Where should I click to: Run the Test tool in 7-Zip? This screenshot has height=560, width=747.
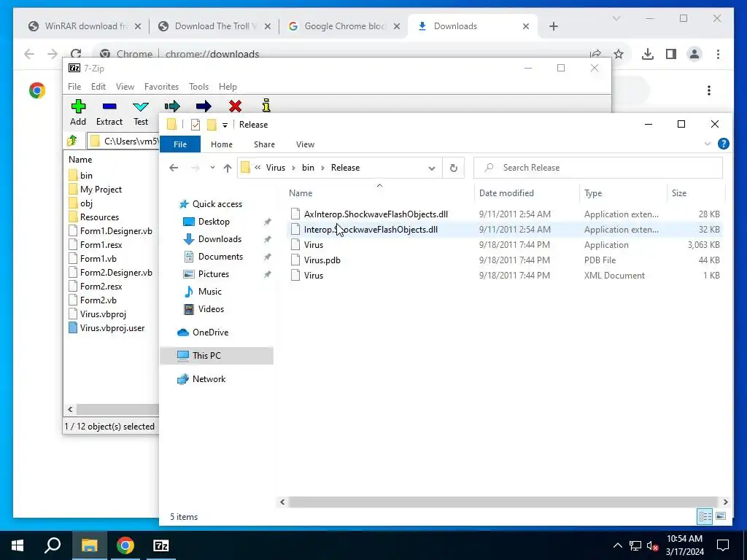pos(141,113)
